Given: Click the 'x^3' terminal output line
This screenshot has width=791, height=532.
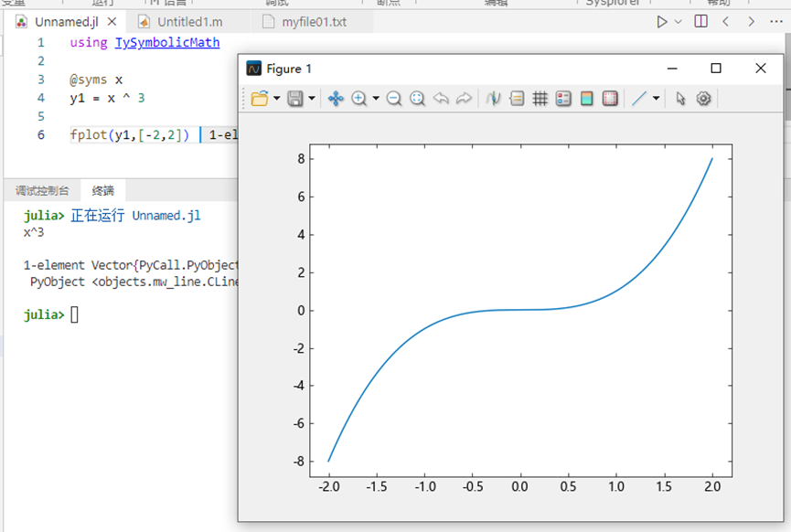Looking at the screenshot, I should 33,232.
